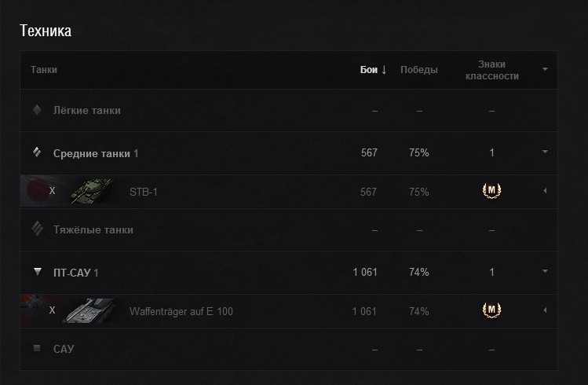Sort the table by Бои column
The height and width of the screenshot is (385, 588).
(x=373, y=70)
